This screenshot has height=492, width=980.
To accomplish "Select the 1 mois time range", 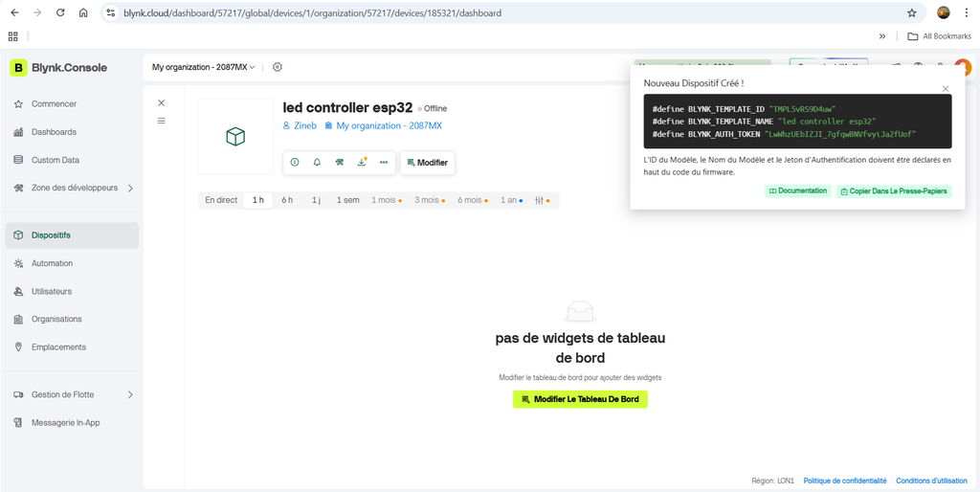I will 387,200.
